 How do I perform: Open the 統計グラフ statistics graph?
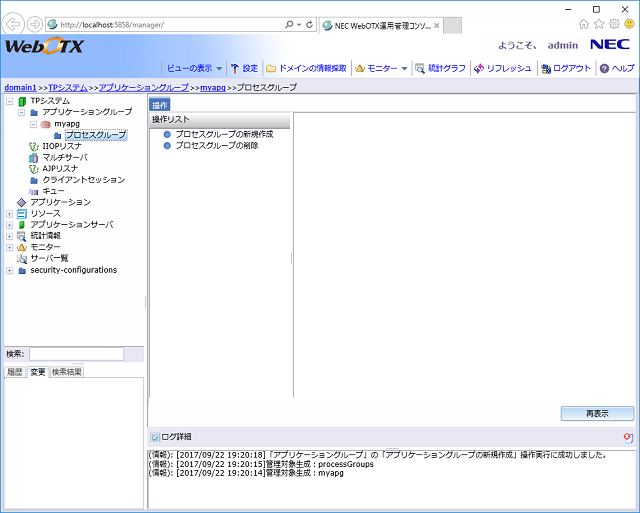pos(421,68)
